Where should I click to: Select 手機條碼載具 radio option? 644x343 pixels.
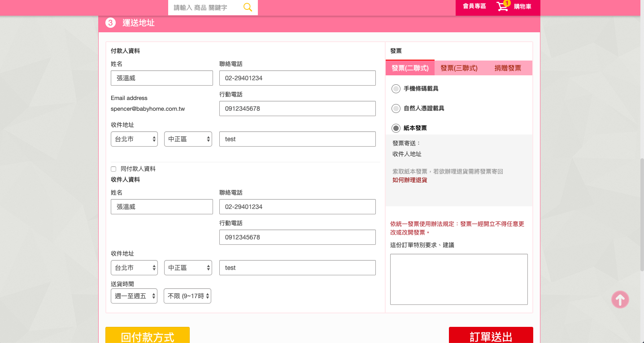(x=396, y=89)
